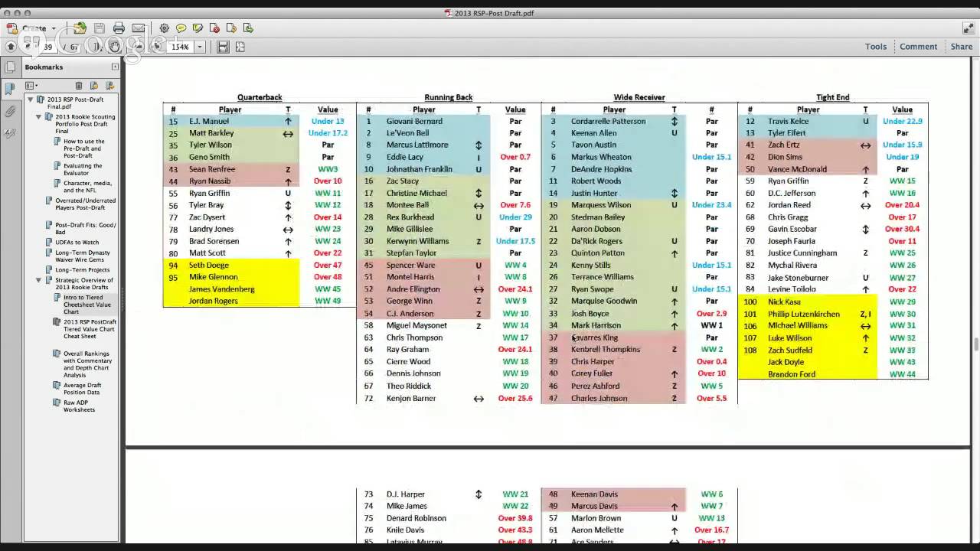Click the Running Back column heading

coord(448,97)
